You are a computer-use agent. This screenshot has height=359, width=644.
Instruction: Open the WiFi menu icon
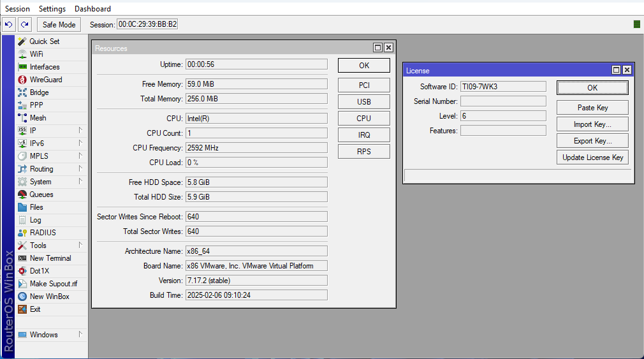click(x=22, y=54)
